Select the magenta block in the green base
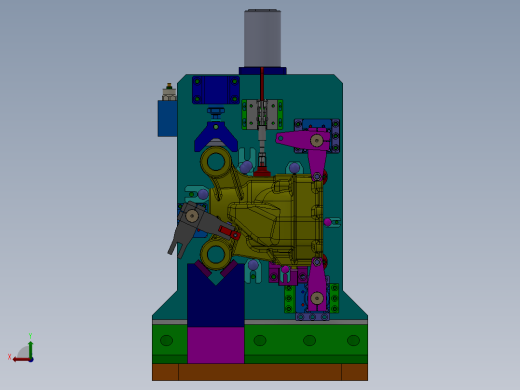This screenshot has height=390, width=520. point(216,345)
